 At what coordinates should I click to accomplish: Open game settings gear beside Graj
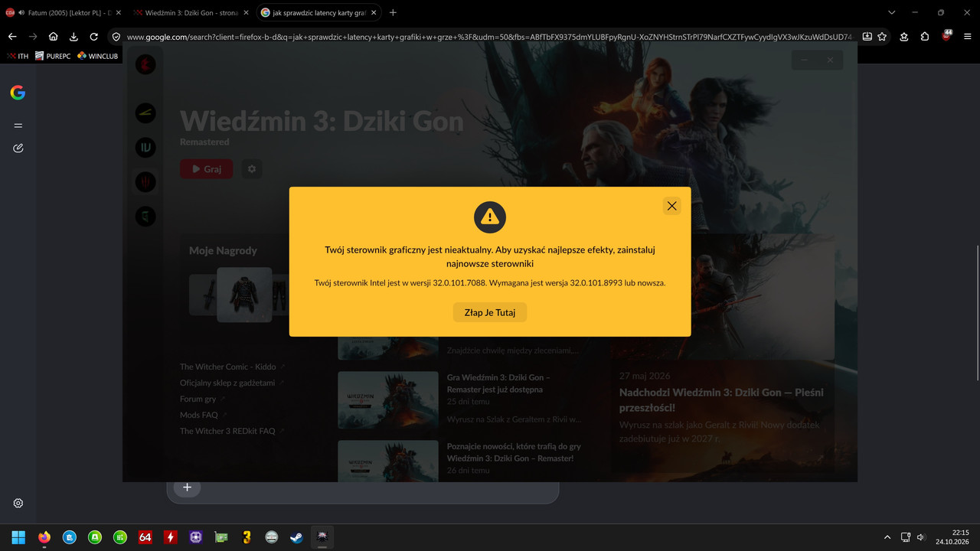(x=252, y=168)
